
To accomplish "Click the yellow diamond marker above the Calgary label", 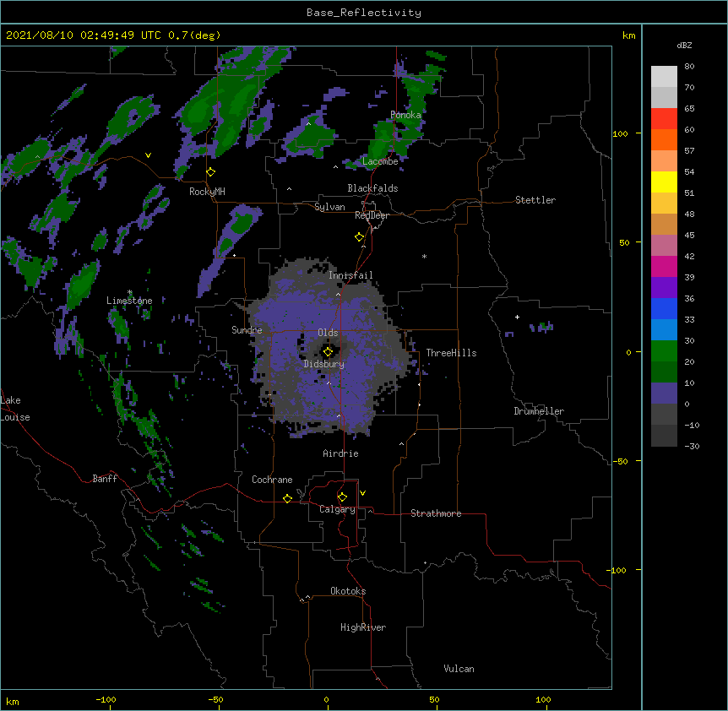I will click(x=342, y=497).
